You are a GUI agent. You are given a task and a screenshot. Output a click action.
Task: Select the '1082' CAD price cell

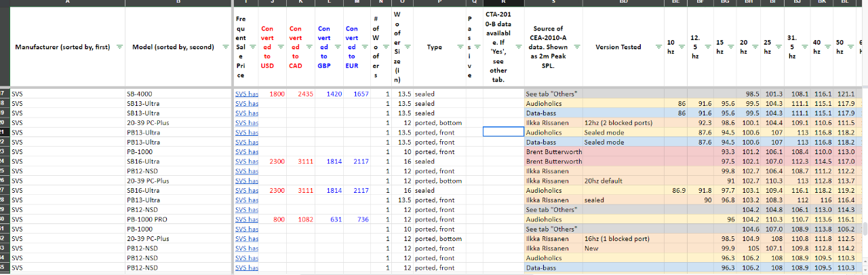coord(300,219)
